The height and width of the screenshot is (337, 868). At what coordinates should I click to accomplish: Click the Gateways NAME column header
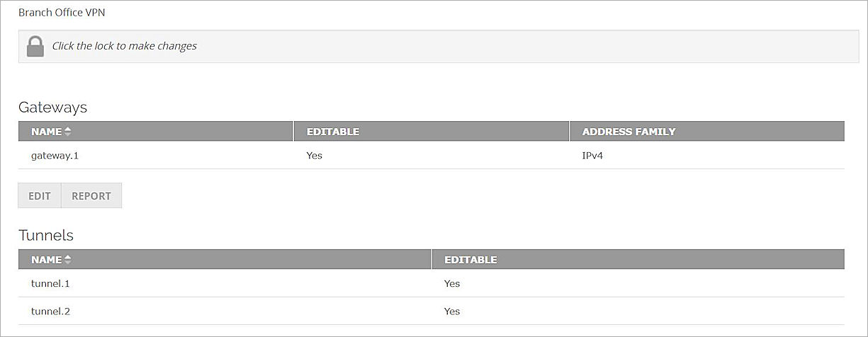click(x=46, y=132)
